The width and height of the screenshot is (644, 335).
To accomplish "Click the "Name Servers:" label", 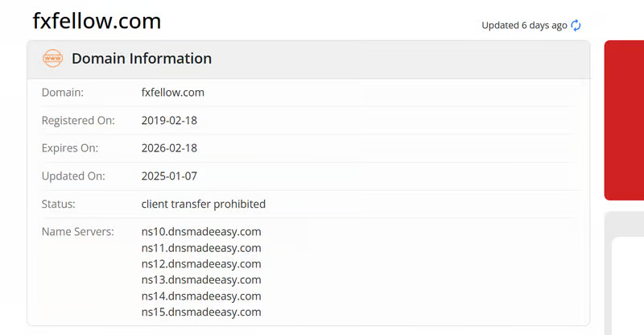I will 77,232.
